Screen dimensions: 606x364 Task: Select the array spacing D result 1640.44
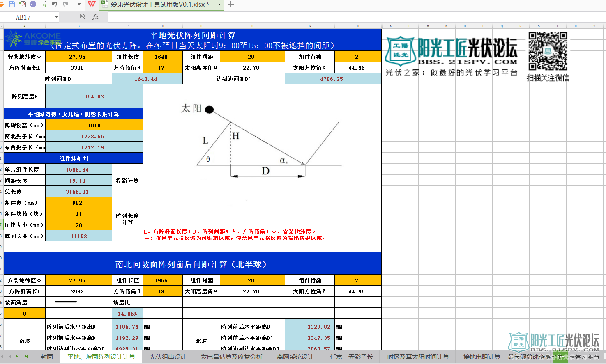tap(147, 79)
